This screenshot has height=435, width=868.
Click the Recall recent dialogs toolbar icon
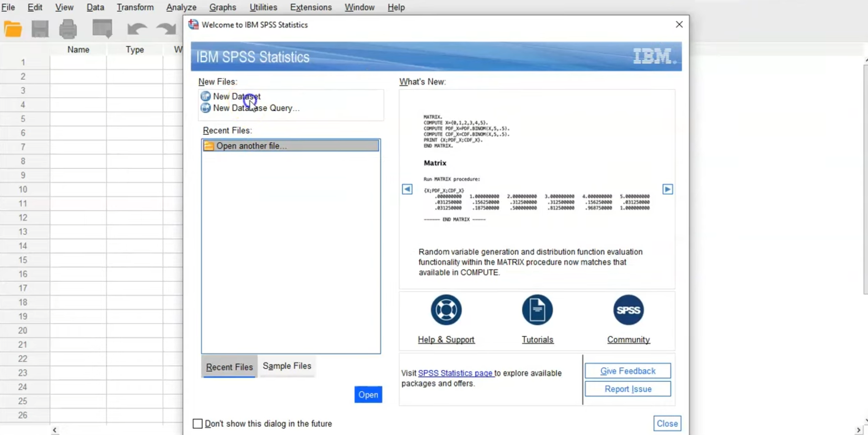(x=102, y=29)
